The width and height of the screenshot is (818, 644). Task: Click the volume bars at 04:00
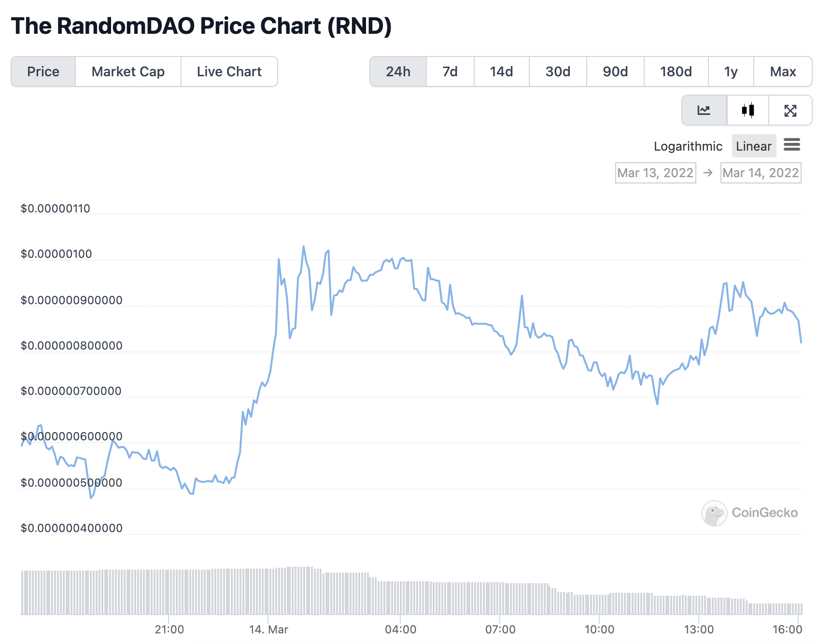click(x=400, y=597)
